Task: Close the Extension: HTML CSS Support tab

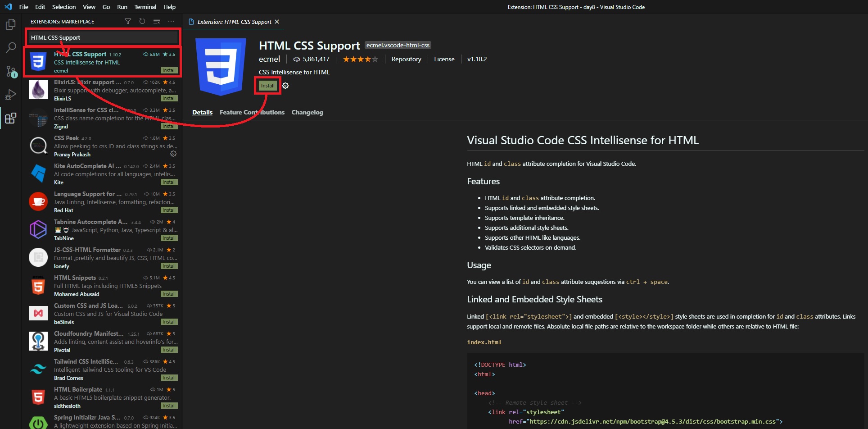Action: pos(277,22)
